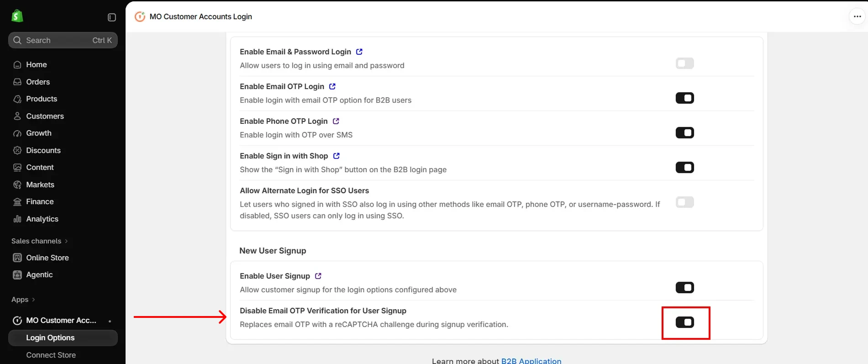Toggle Enable User Signup switch
868x364 pixels.
(x=684, y=287)
